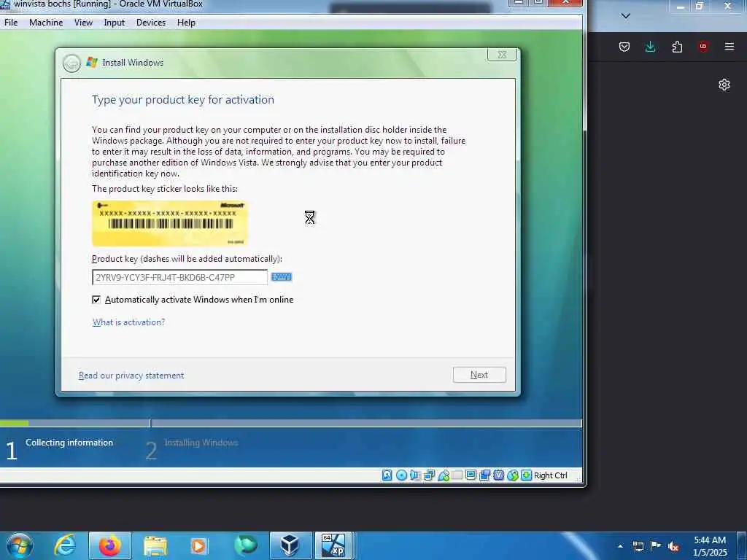Image resolution: width=747 pixels, height=560 pixels.
Task: Switch to VirtualBox cube taskbar icon
Action: (290, 545)
